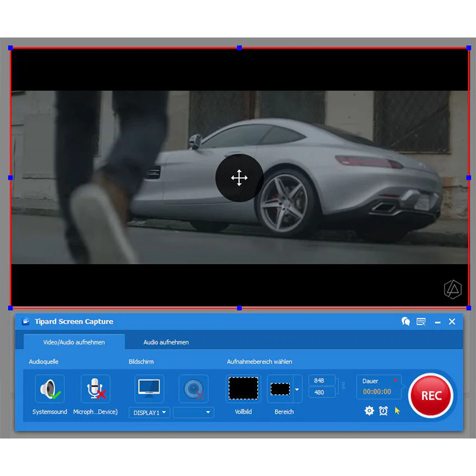Toggle the webcam capture icon

[193, 389]
